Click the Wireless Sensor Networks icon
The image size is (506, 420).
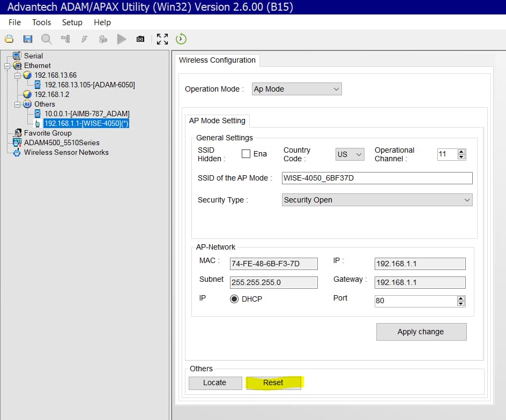pyautogui.click(x=17, y=153)
